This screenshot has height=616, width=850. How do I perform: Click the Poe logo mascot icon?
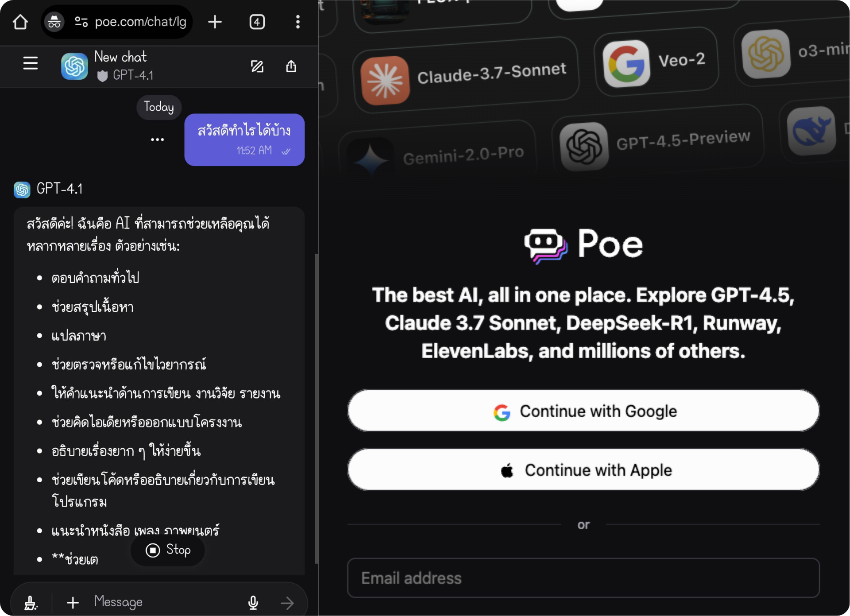point(546,246)
